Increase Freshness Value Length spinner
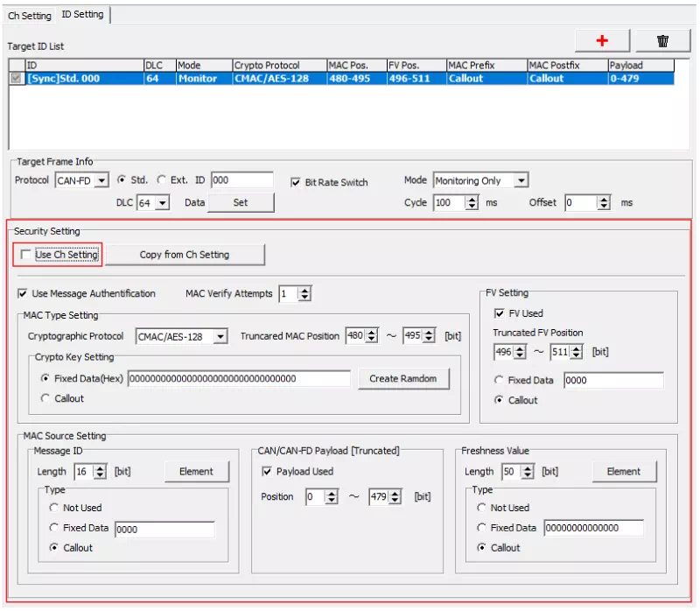Screen dimensions: 700x611 tap(528, 467)
